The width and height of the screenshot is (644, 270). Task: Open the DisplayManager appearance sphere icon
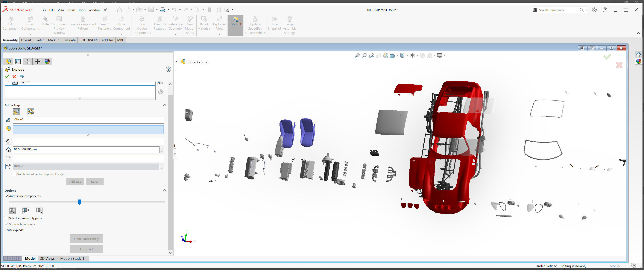(47, 61)
